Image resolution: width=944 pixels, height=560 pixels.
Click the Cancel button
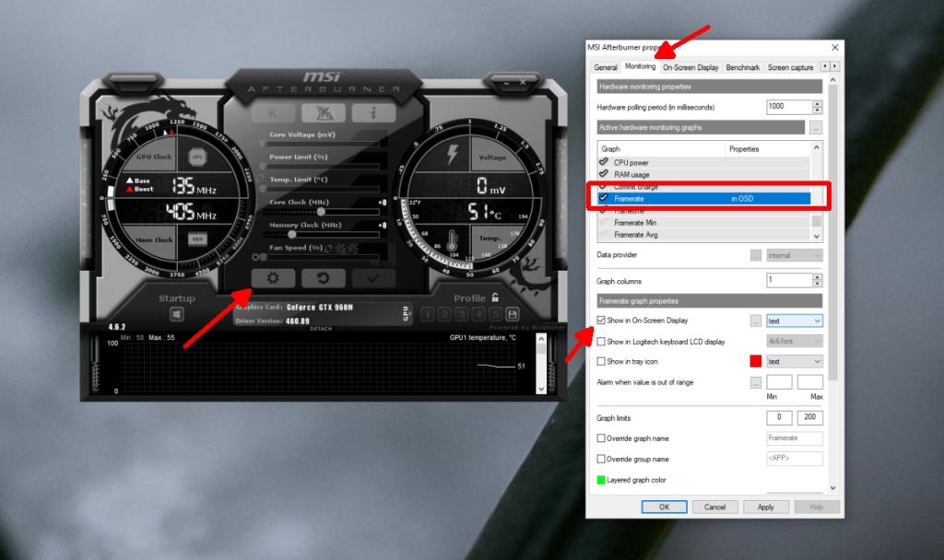coord(714,507)
